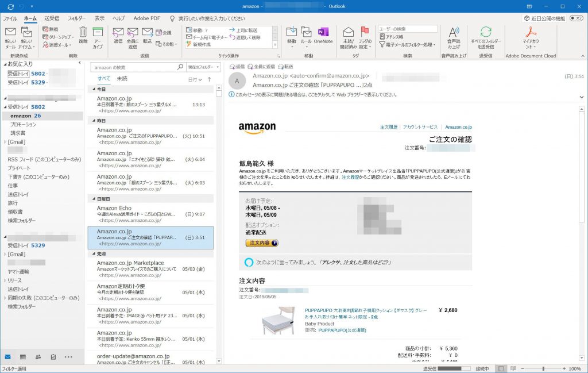Click the zoom slider in status bar
Screen dimensions: 588x373
tap(543, 368)
